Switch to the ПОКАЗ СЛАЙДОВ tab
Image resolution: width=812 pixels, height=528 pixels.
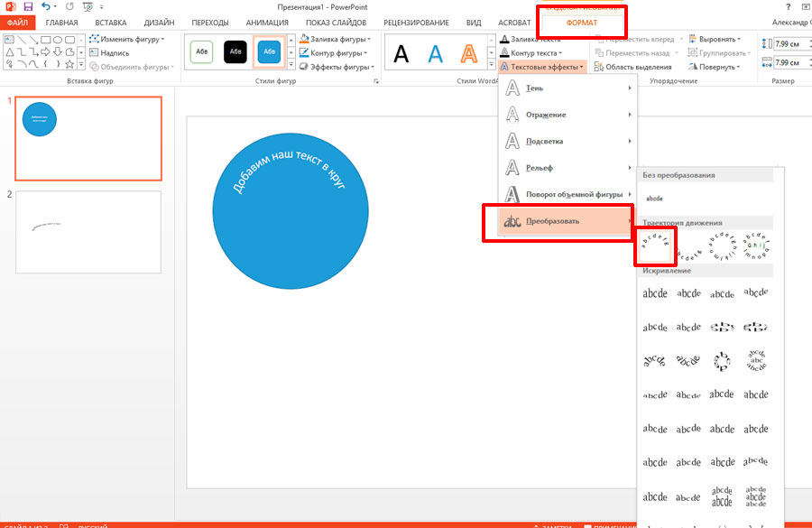[337, 23]
